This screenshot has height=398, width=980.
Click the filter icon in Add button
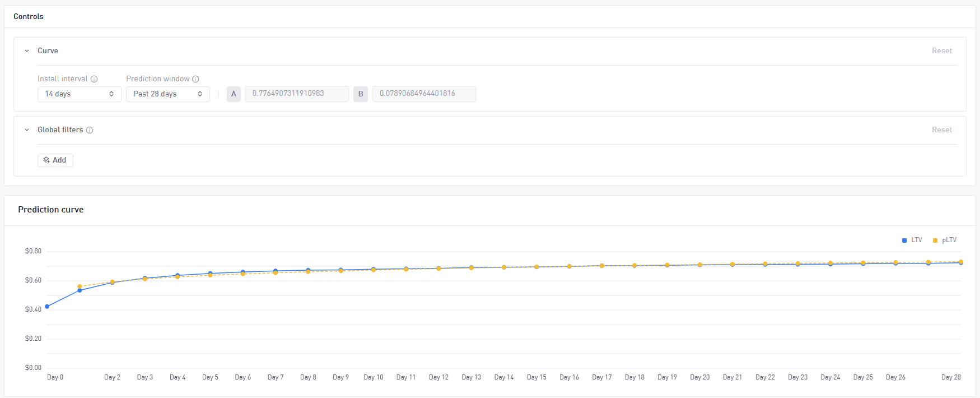(46, 160)
